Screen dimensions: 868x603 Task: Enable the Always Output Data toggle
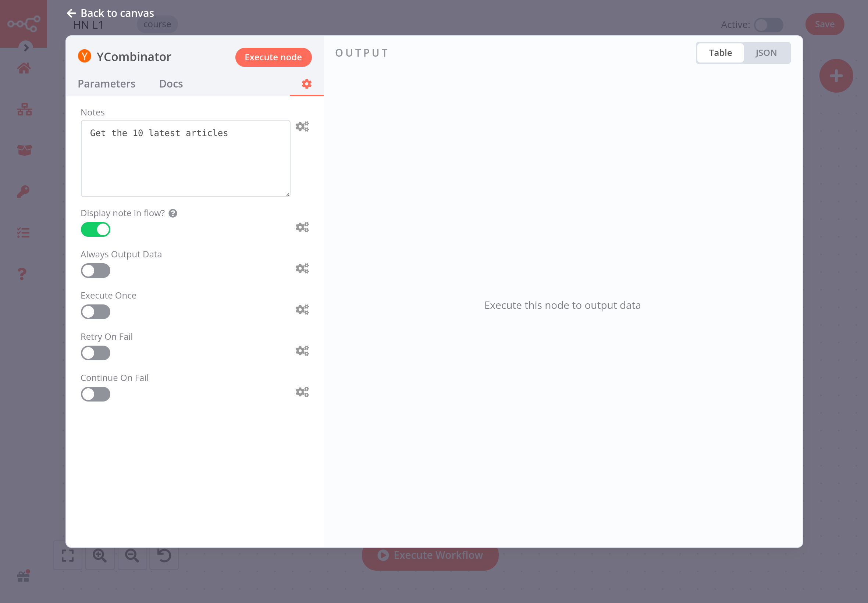pyautogui.click(x=96, y=271)
